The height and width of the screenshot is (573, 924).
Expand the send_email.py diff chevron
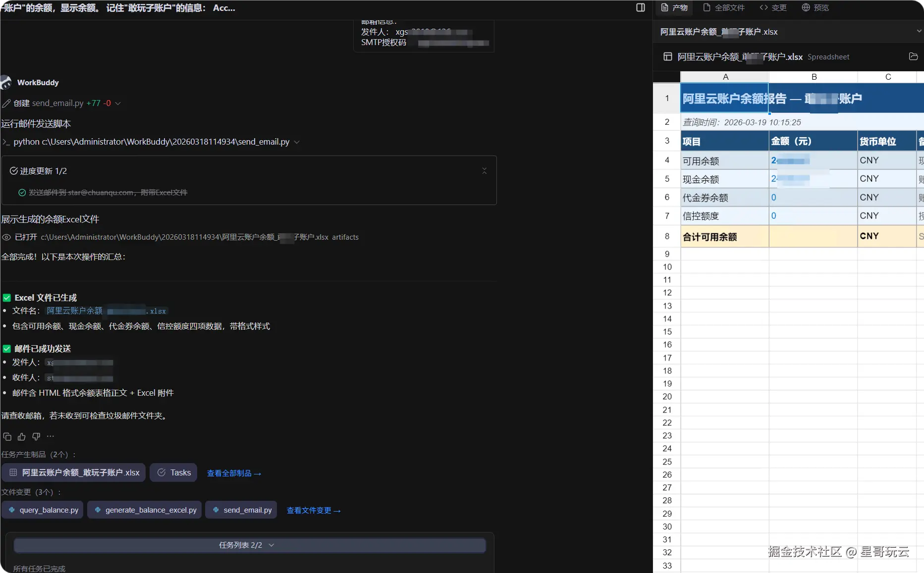tap(118, 104)
